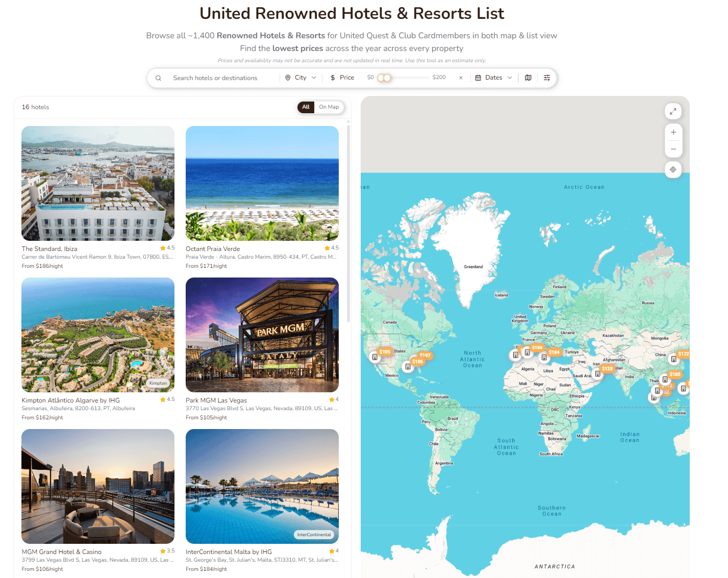The height and width of the screenshot is (578, 728).
Task: Open the Park MGM Las Vegas photo
Action: [262, 335]
